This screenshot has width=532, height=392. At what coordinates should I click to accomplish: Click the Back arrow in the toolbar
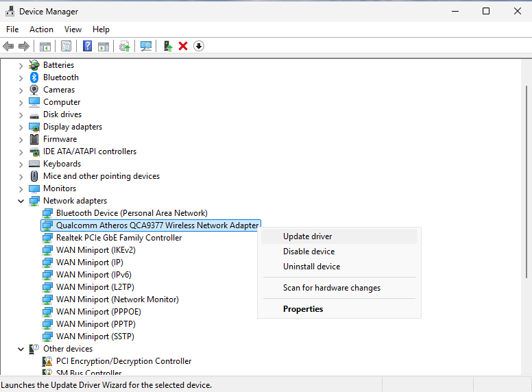8,46
